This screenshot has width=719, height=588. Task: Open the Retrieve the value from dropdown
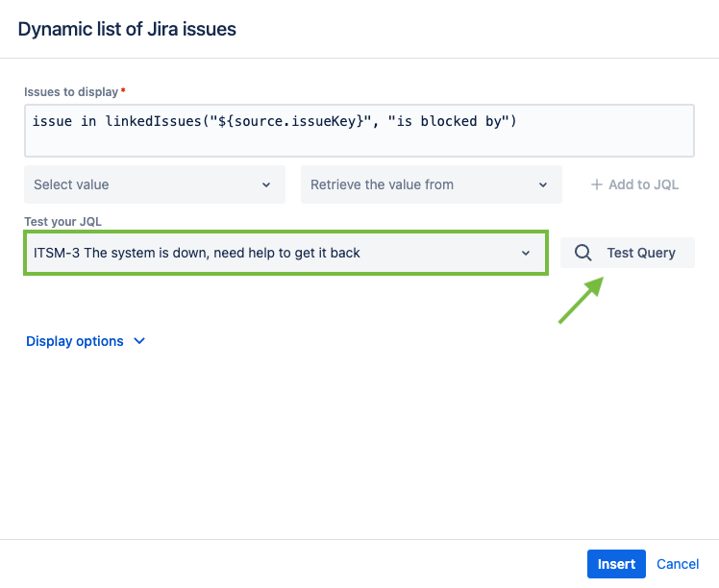431,184
